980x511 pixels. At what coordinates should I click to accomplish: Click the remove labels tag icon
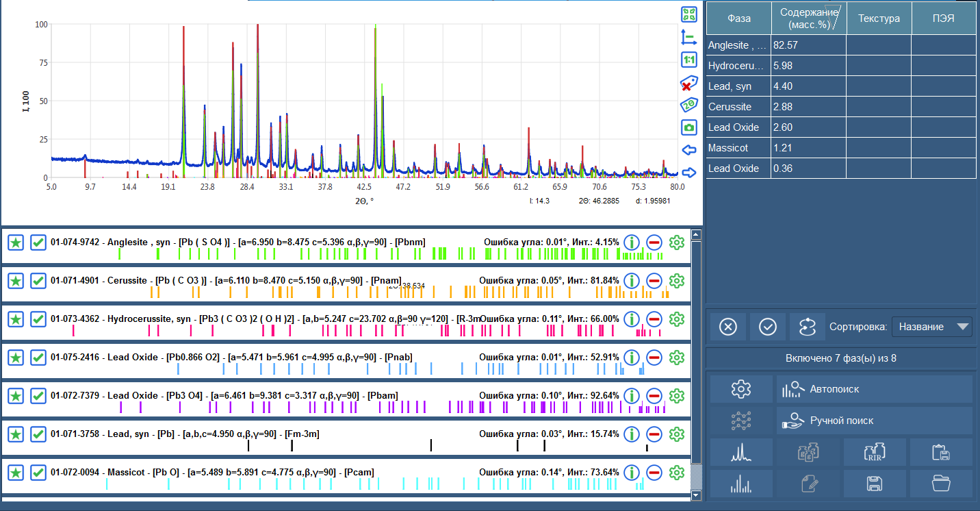689,83
